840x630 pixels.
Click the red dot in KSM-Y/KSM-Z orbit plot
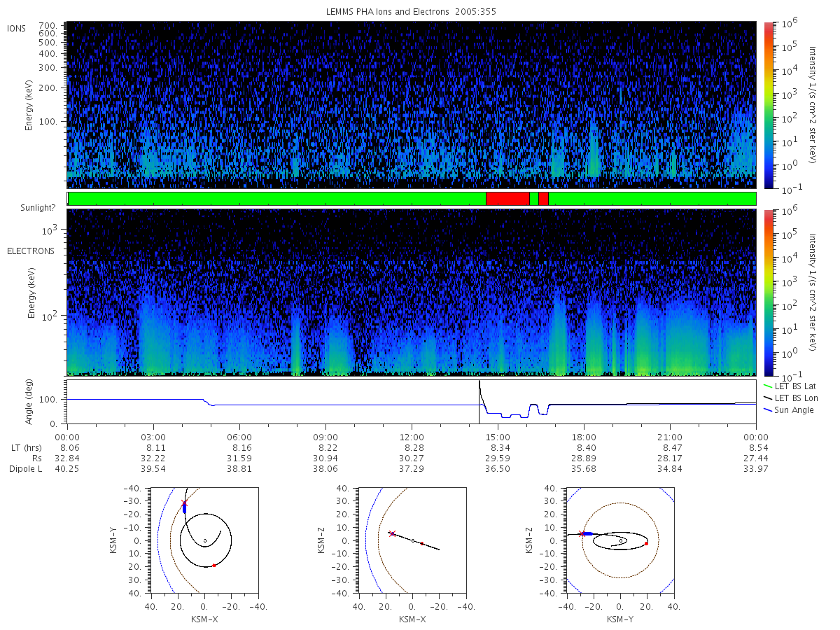pos(647,543)
